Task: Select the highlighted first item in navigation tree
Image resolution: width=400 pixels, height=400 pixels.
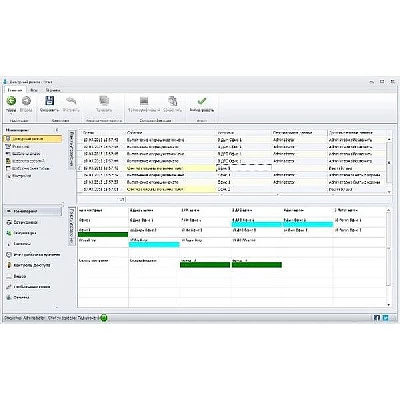Action: click(x=33, y=139)
